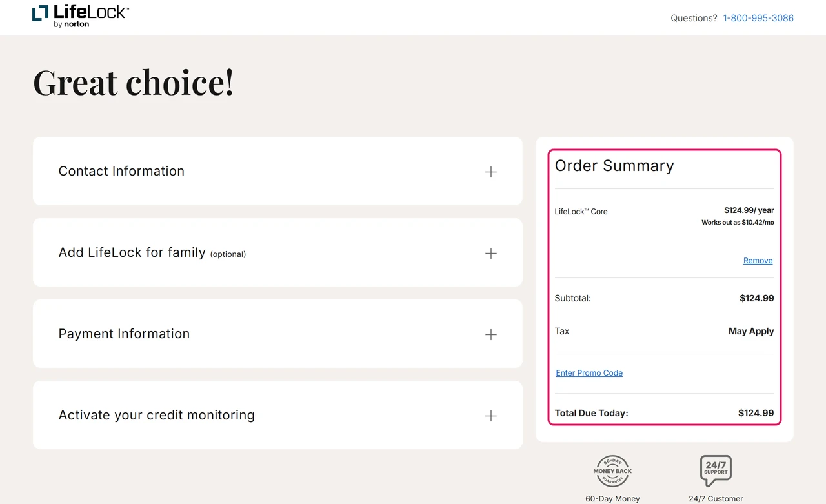Viewport: 826px width, 504px height.
Task: Click the May Apply tax value
Action: point(751,331)
